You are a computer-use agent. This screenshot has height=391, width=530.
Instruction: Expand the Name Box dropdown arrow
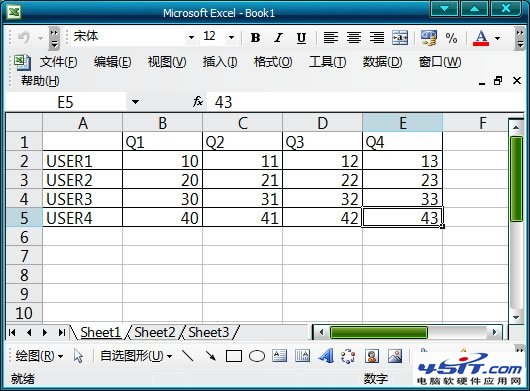coord(136,102)
